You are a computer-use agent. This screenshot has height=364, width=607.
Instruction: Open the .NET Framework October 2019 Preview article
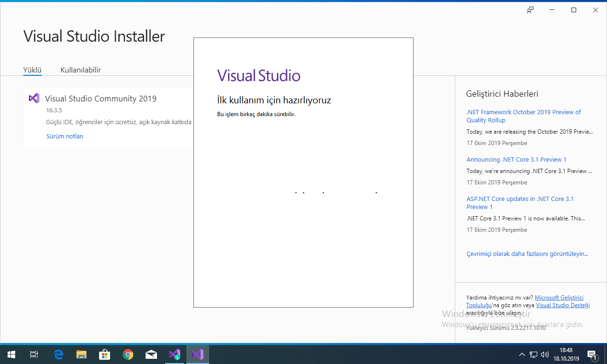(524, 116)
